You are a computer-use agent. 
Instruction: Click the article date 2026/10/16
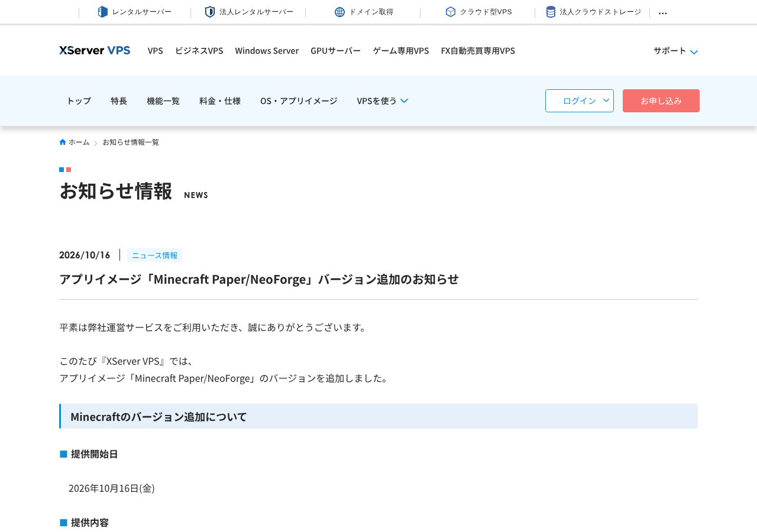(x=85, y=255)
